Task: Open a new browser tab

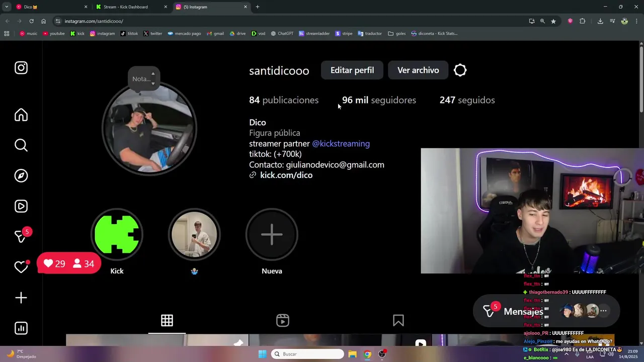Action: point(258,7)
